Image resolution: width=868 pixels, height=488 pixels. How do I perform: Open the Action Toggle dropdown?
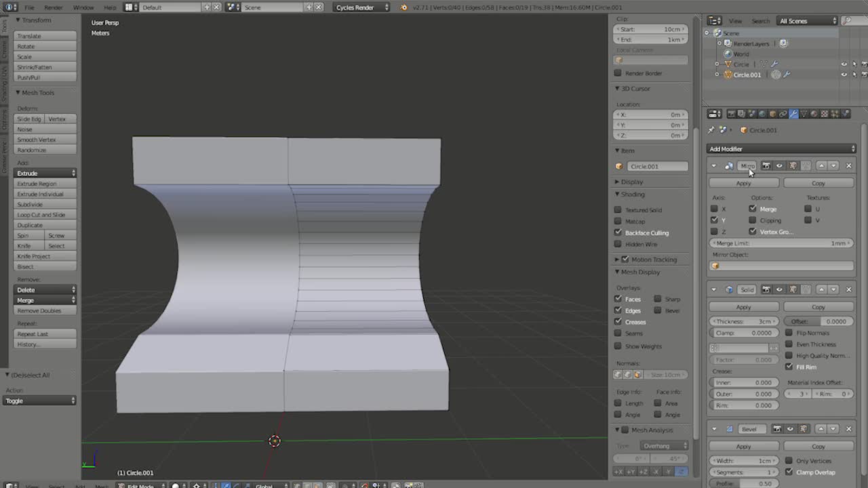40,401
